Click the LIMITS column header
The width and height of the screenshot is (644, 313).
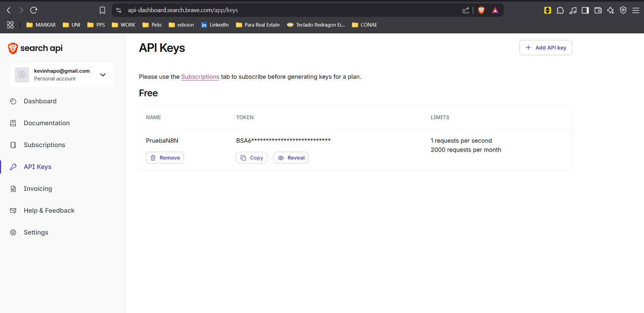(x=440, y=117)
